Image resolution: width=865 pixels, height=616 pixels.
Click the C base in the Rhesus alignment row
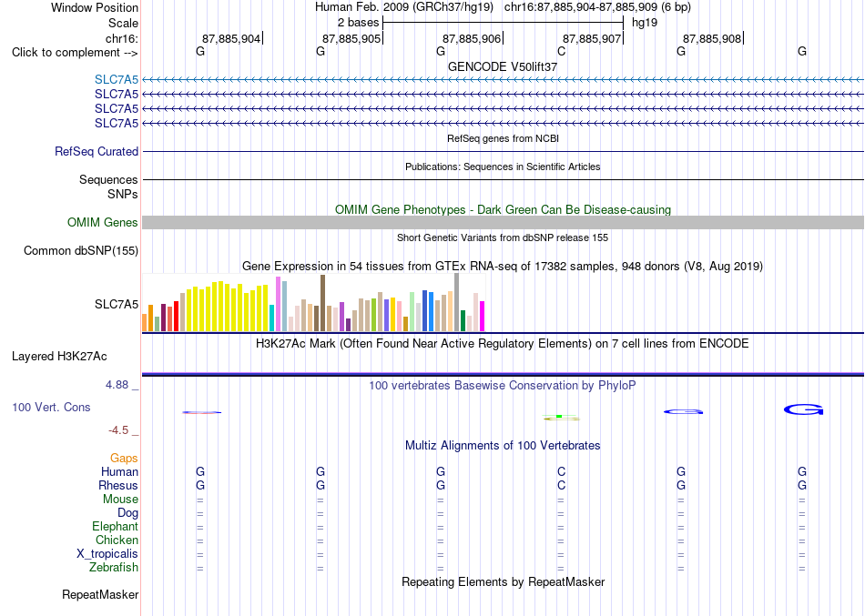tap(561, 485)
